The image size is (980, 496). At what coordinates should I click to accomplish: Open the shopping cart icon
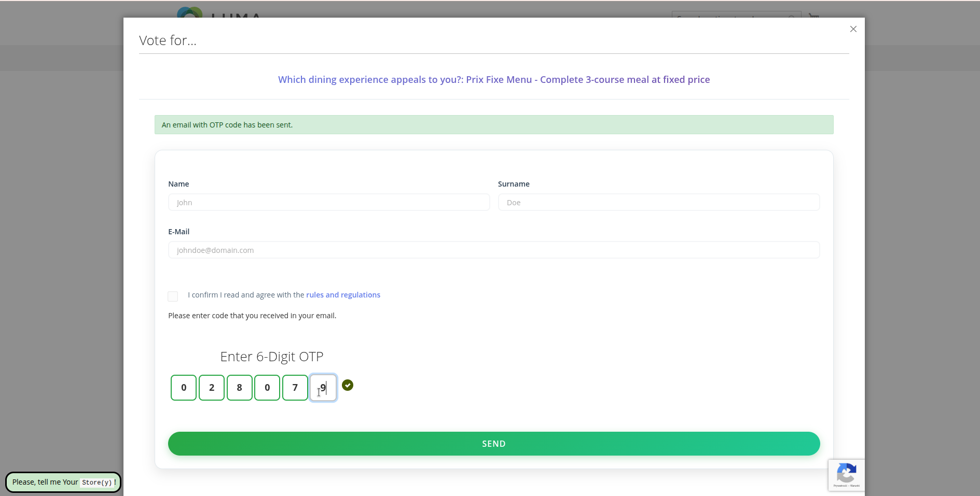click(x=814, y=16)
